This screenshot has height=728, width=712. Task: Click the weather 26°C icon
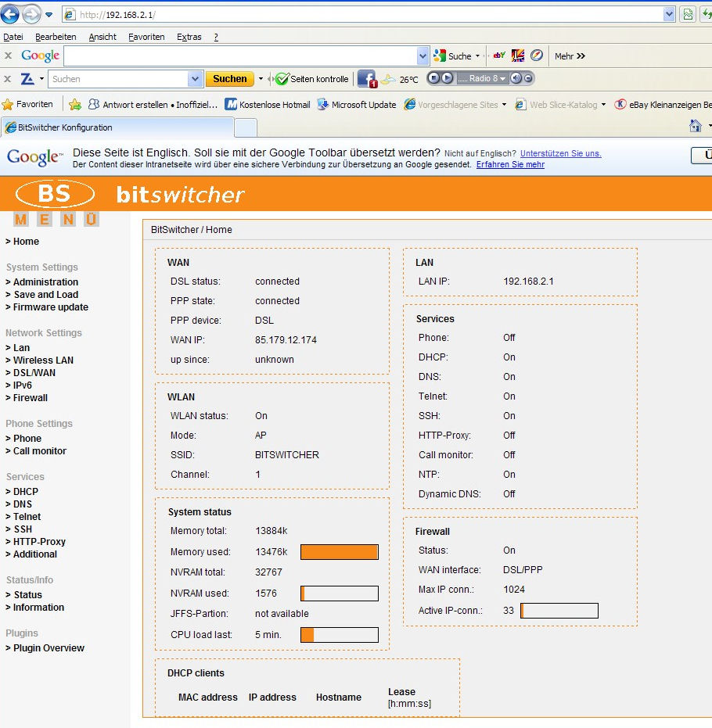point(389,79)
